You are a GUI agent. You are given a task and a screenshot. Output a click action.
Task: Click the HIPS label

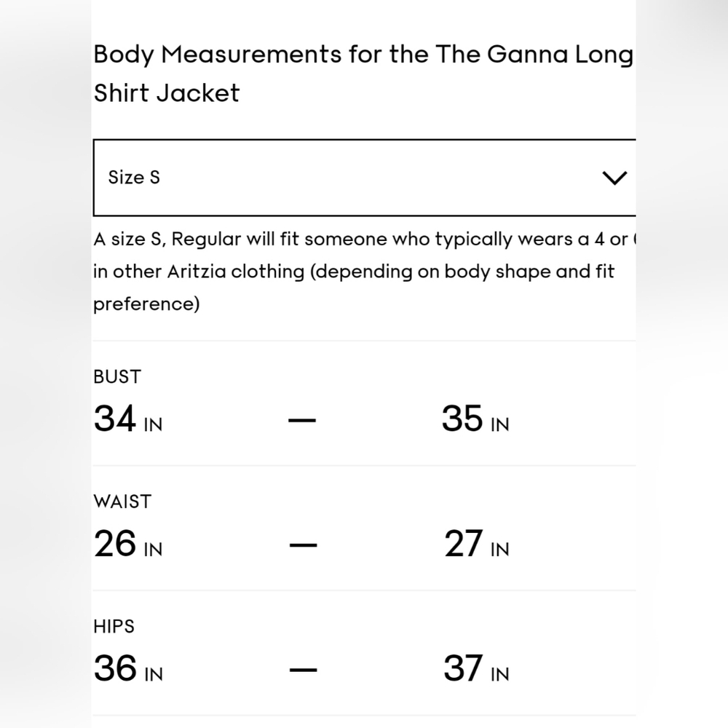pyautogui.click(x=114, y=626)
